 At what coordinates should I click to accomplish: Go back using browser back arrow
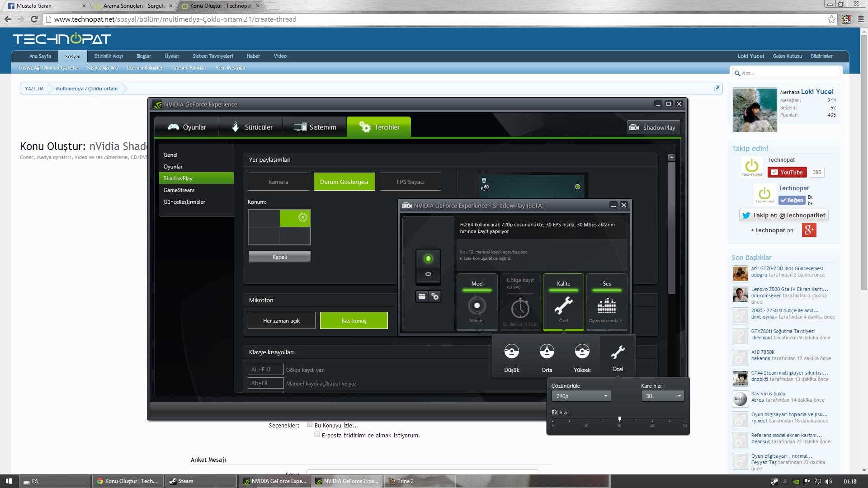pos(8,19)
